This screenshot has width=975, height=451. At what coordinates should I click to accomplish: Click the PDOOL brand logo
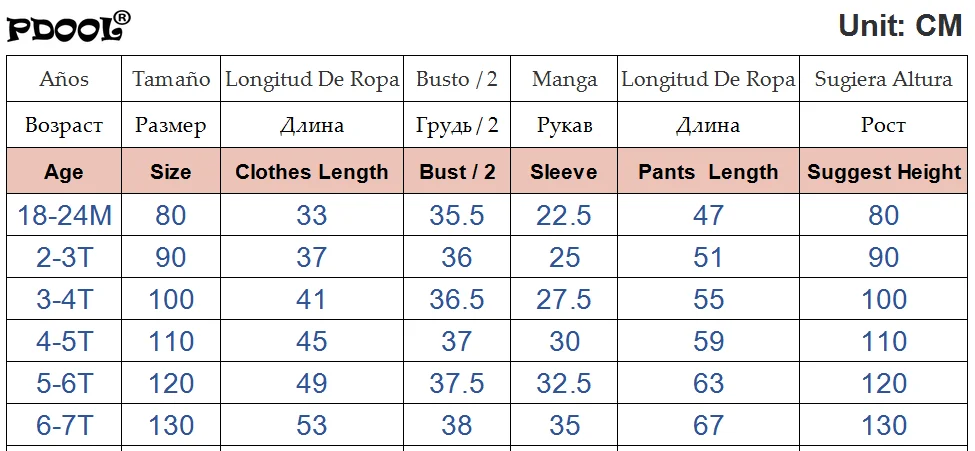click(x=68, y=26)
